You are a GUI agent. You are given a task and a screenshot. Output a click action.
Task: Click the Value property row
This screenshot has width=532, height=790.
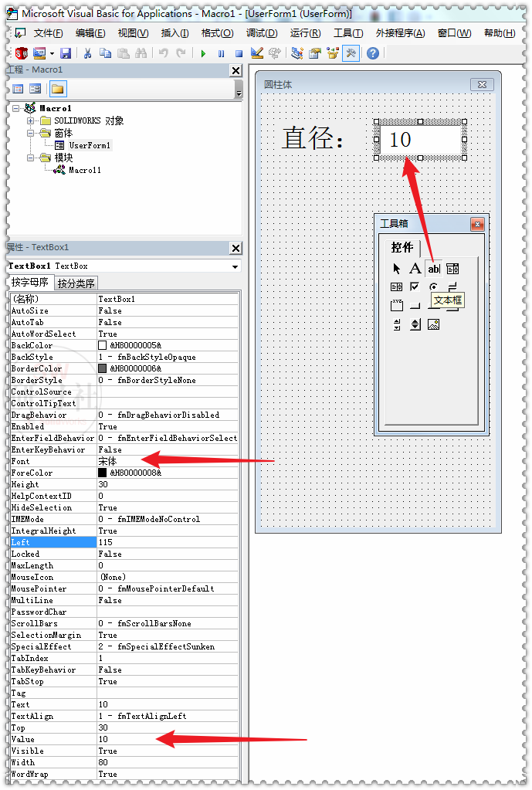coord(124,740)
